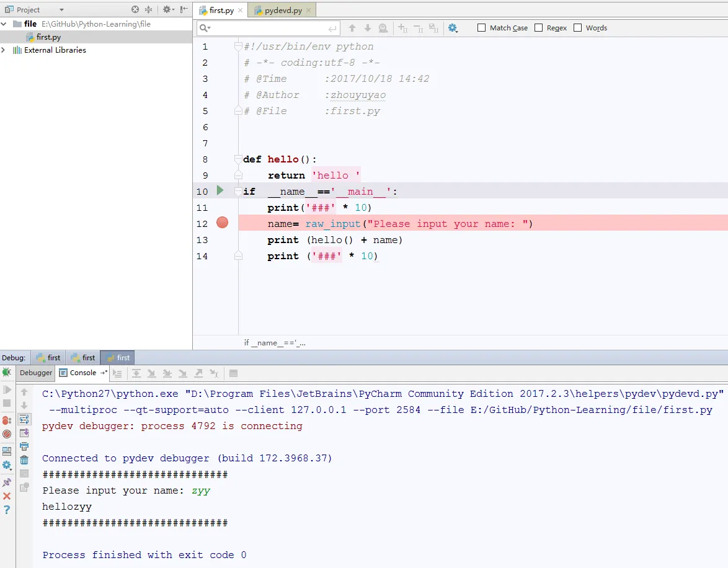This screenshot has height=568, width=728.
Task: Select the Debugger tab
Action: 36,373
